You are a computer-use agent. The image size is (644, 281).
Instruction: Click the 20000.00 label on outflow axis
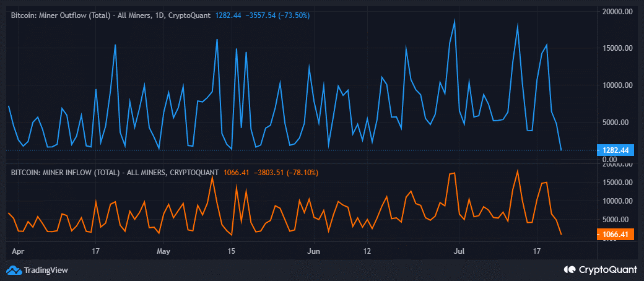[618, 11]
